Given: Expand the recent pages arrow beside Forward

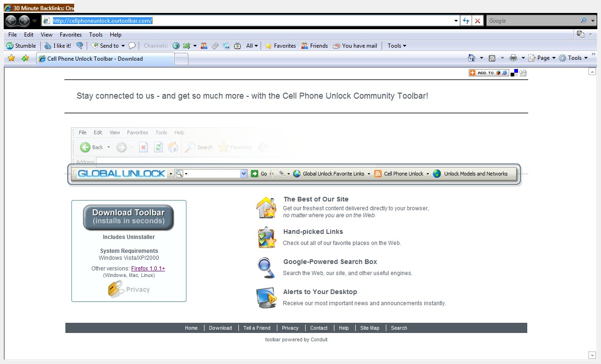Looking at the screenshot, I should pos(34,21).
